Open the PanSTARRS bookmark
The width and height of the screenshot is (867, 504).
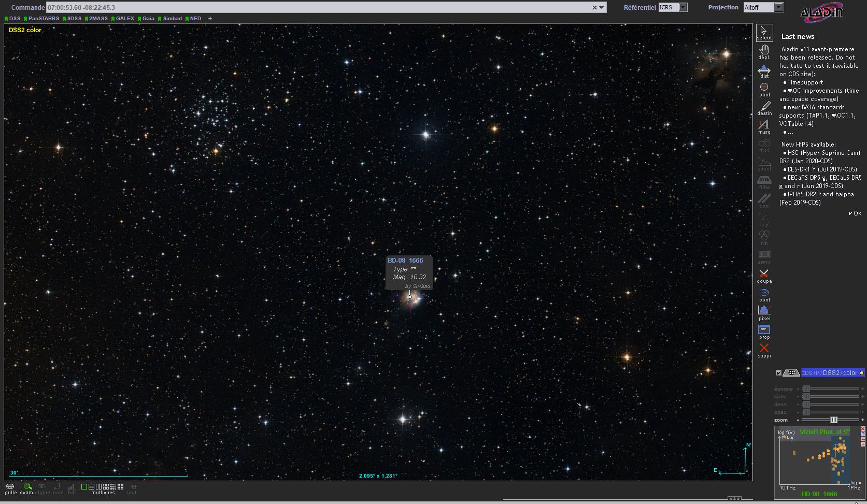[44, 19]
